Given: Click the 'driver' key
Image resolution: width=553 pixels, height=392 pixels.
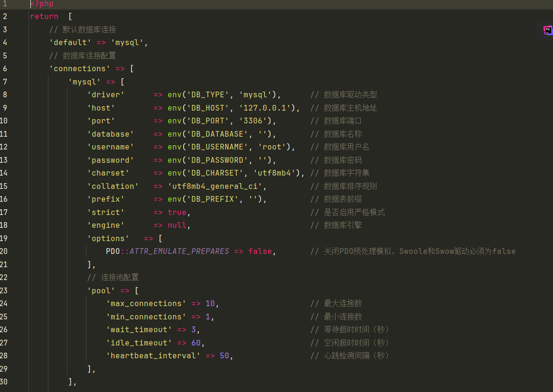Looking at the screenshot, I should [x=106, y=95].
